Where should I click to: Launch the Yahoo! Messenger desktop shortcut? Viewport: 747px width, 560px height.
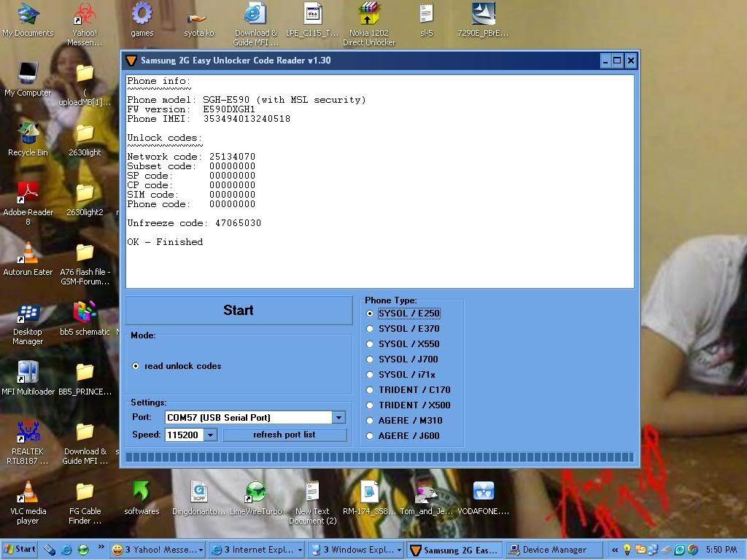tap(85, 24)
